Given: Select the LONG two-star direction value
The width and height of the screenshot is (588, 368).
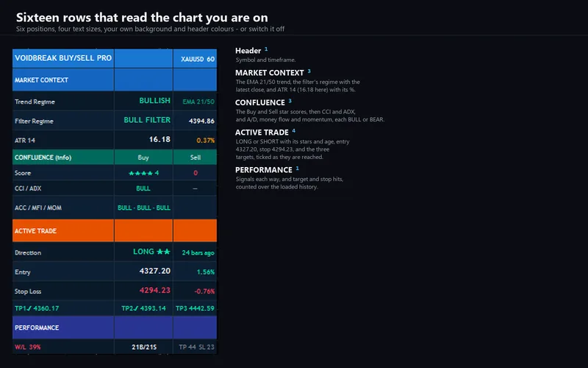Looking at the screenshot, I should [151, 252].
